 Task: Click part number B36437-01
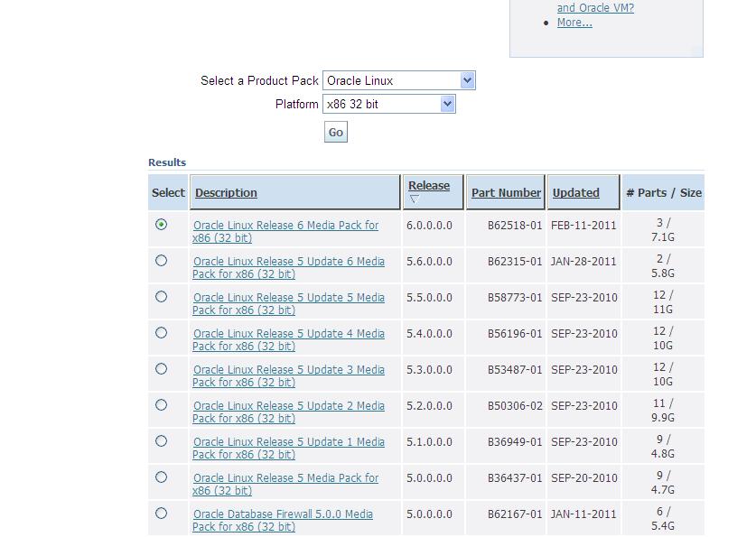(515, 478)
